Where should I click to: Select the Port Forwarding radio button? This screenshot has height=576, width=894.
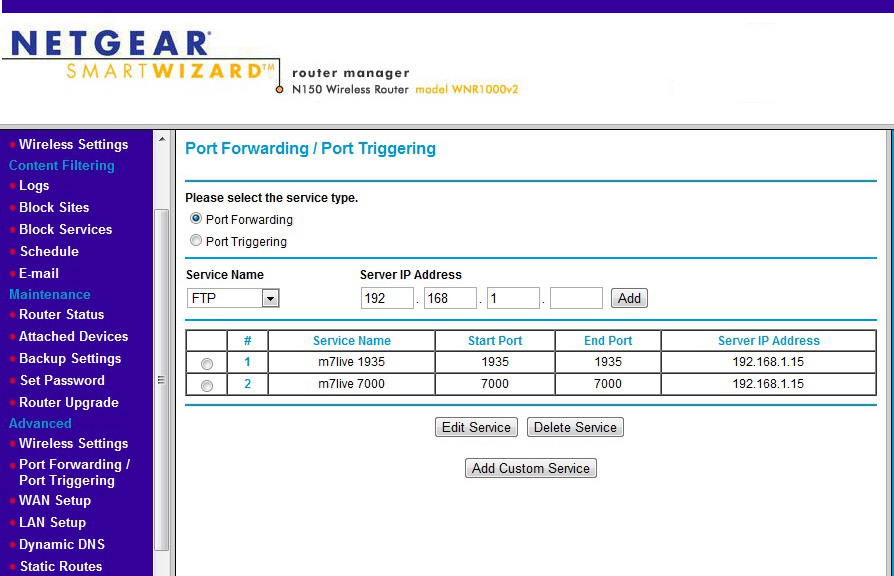pyautogui.click(x=196, y=218)
